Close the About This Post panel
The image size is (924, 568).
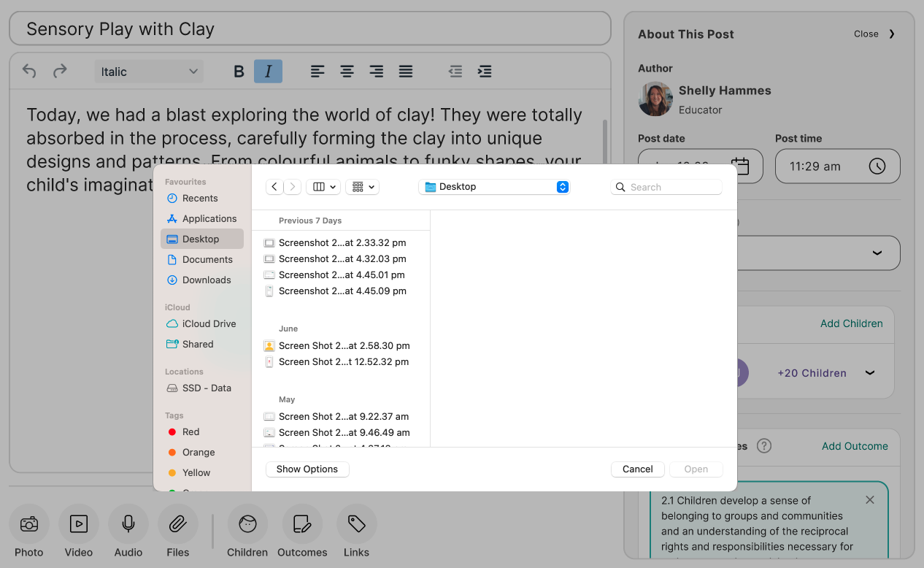point(875,34)
